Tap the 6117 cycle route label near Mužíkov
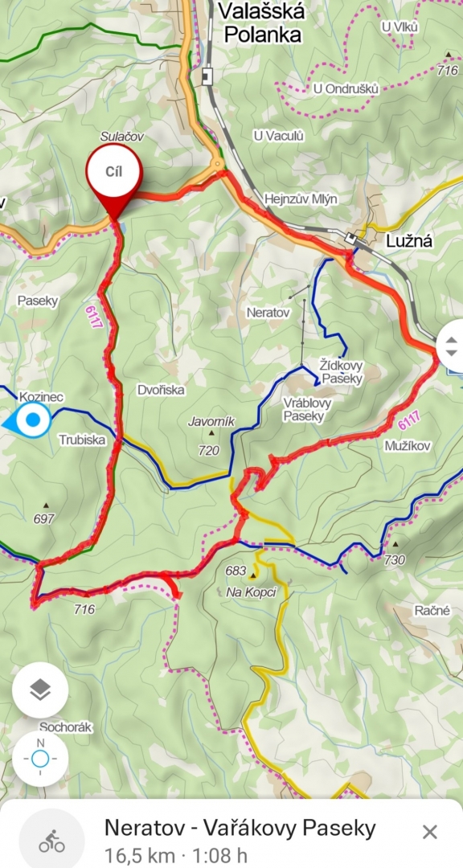 408,420
